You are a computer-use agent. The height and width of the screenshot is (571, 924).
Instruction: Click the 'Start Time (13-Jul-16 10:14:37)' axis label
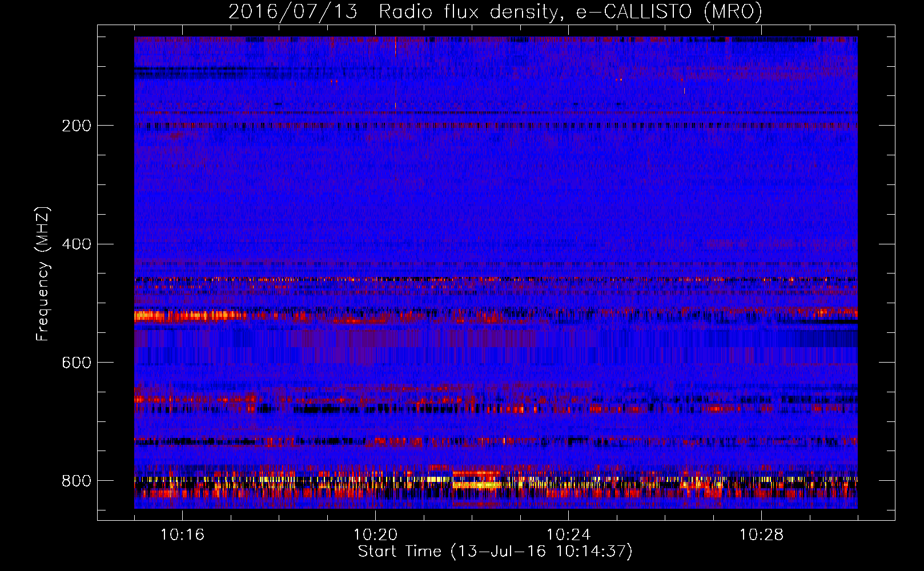coord(495,552)
